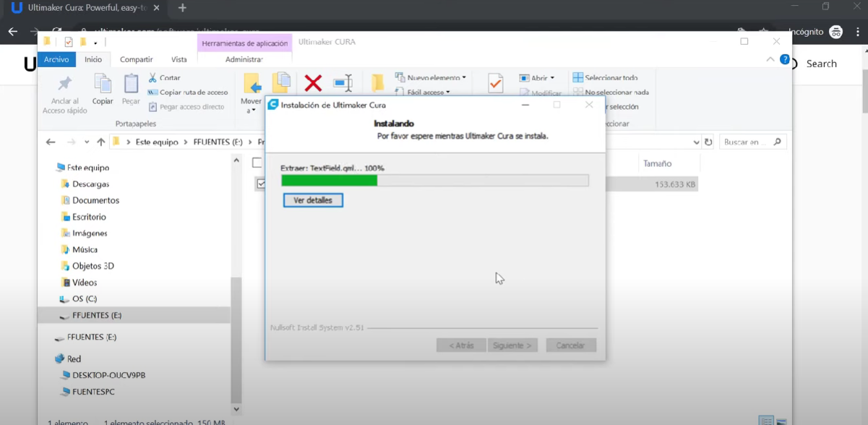Click the Pegar clipboard icon
Image resolution: width=868 pixels, height=425 pixels.
[131, 84]
